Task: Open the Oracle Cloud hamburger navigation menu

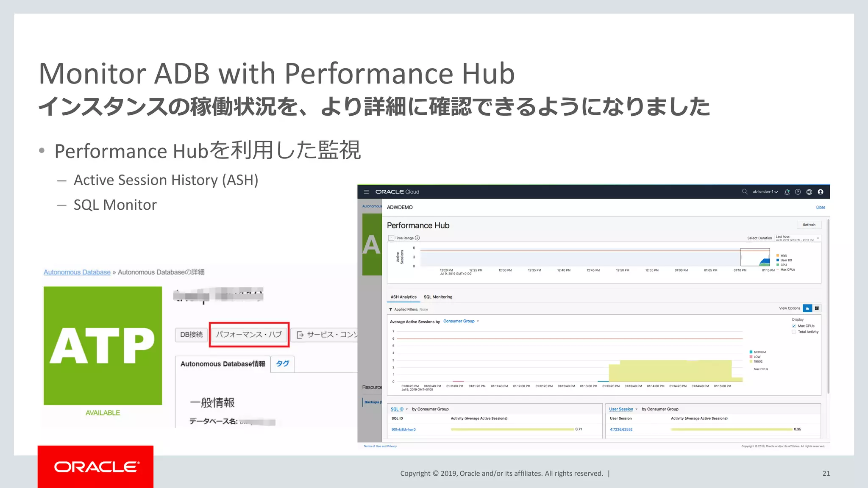Action: pyautogui.click(x=366, y=192)
